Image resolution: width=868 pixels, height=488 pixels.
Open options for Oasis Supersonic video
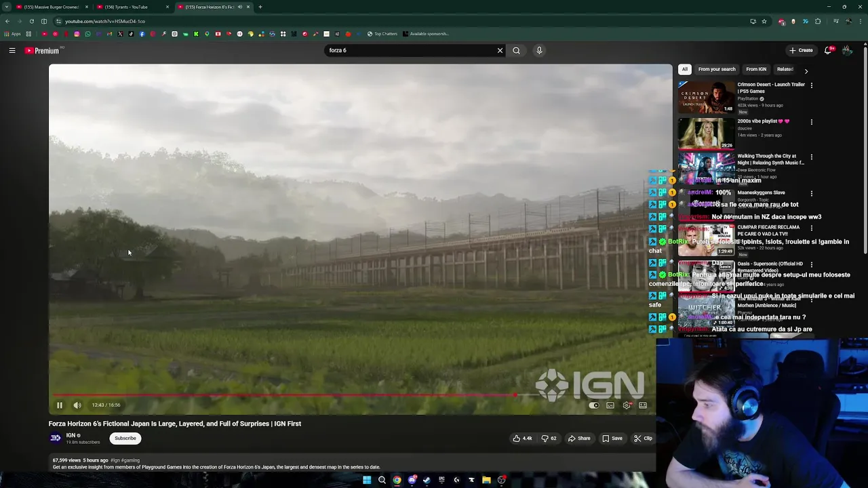click(811, 265)
